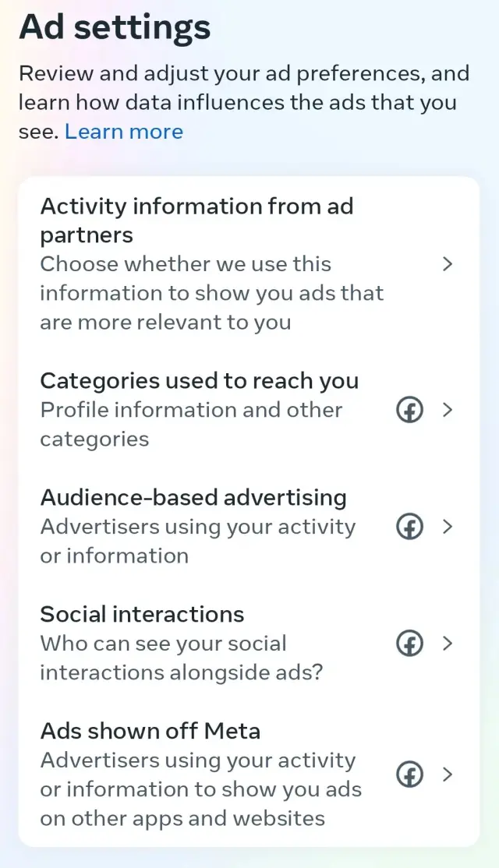The width and height of the screenshot is (499, 868).
Task: Open Social interactions chevron arrow
Action: 448,644
